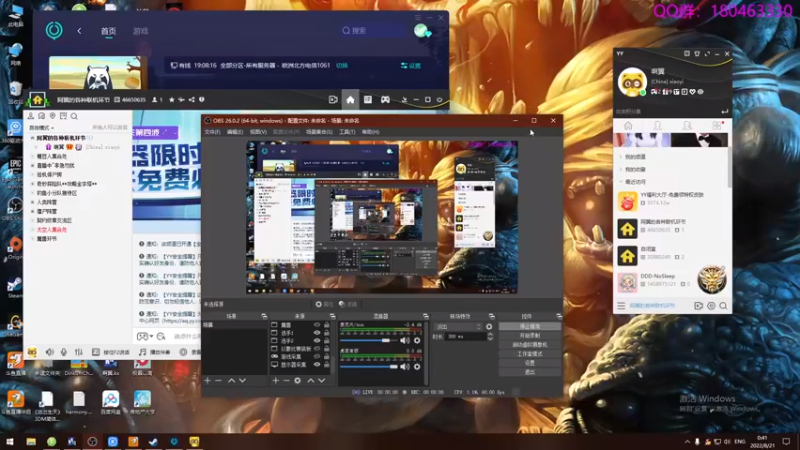Open File Explorer from taskbar
This screenshot has width=800, height=450.
[31, 441]
